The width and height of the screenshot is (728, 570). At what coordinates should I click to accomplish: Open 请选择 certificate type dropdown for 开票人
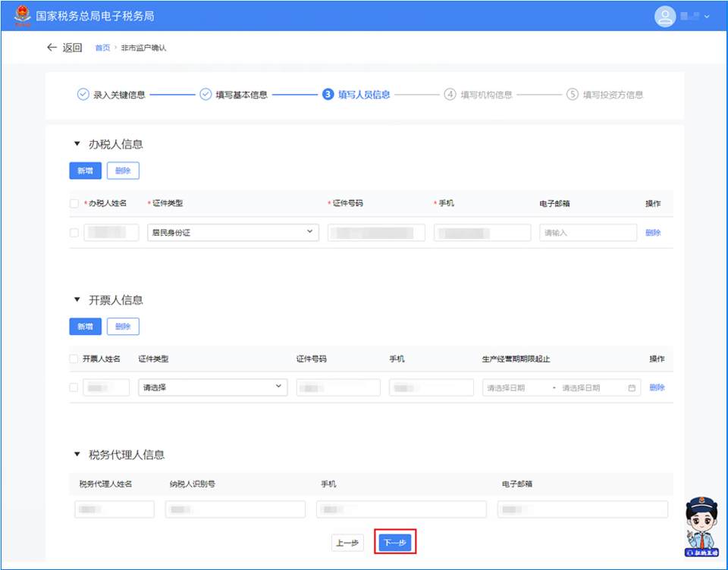[212, 387]
